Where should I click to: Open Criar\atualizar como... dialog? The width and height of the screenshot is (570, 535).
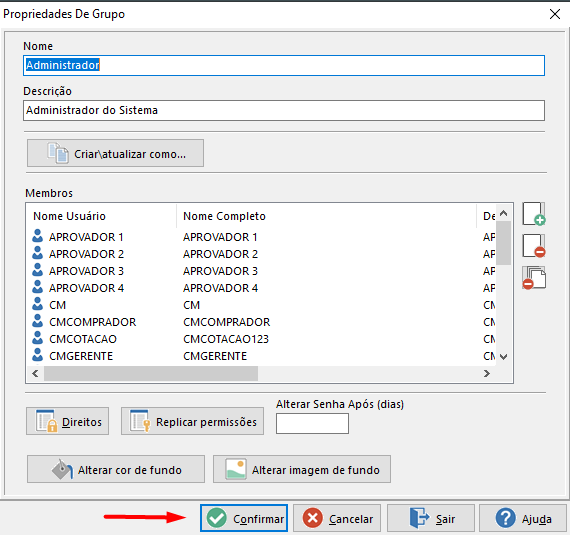pos(115,153)
